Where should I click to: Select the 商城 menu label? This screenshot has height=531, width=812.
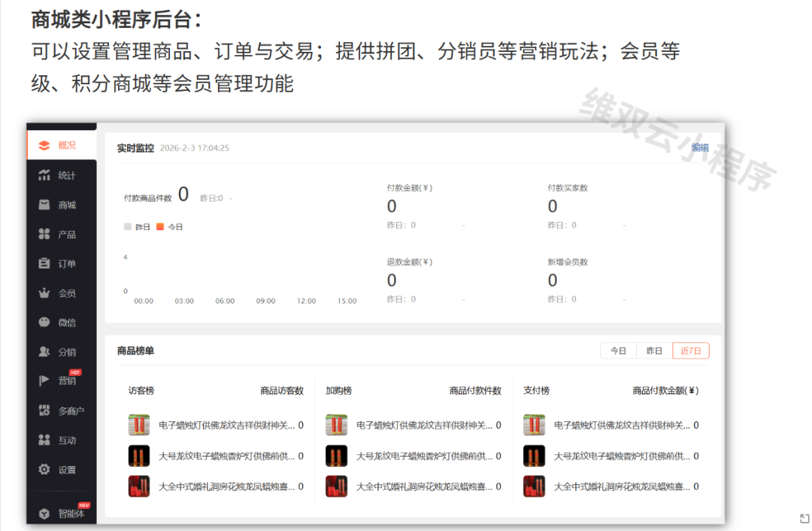tap(67, 205)
